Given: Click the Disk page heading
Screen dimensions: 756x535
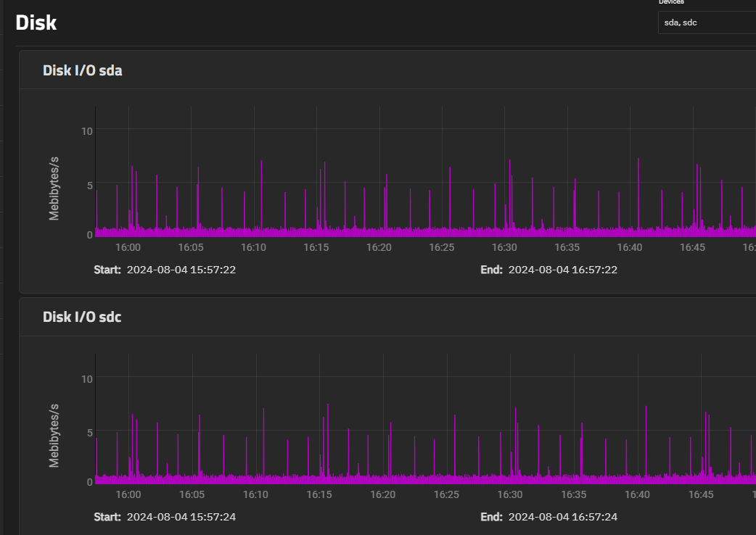Looking at the screenshot, I should click(x=36, y=22).
